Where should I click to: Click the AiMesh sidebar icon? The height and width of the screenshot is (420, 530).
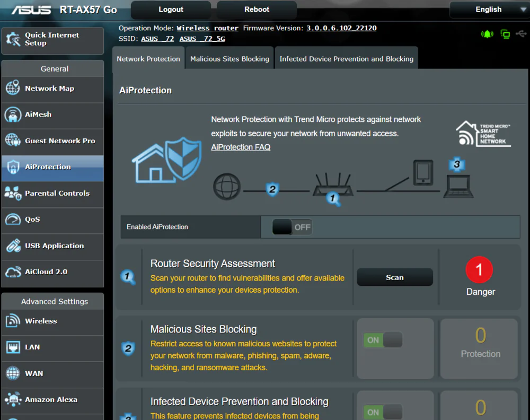click(13, 115)
